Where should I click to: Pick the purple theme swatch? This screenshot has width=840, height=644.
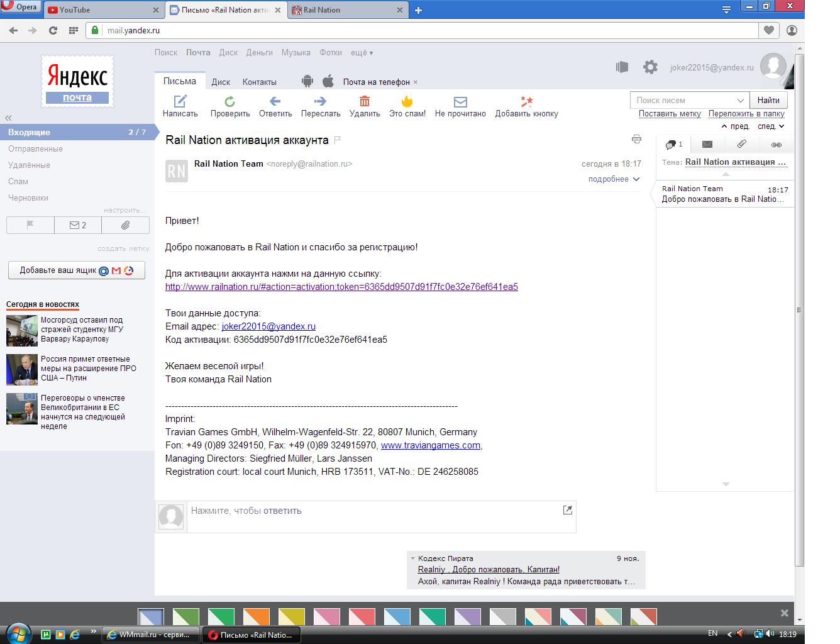[467, 617]
